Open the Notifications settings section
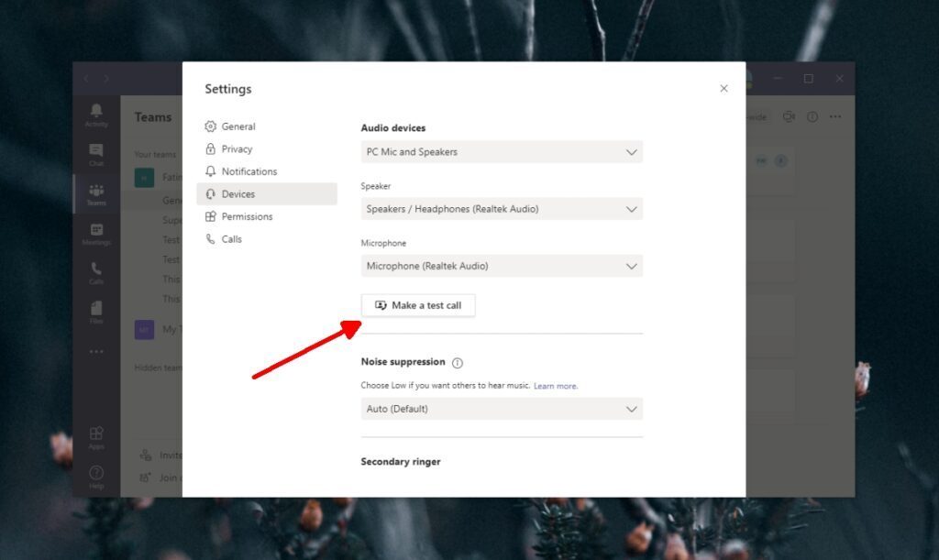This screenshot has width=939, height=560. click(x=249, y=171)
